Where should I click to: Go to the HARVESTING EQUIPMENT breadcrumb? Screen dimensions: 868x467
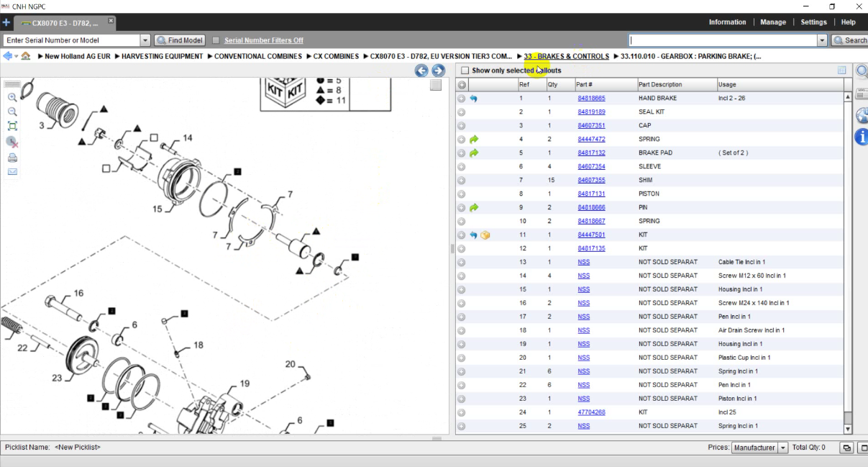[161, 56]
